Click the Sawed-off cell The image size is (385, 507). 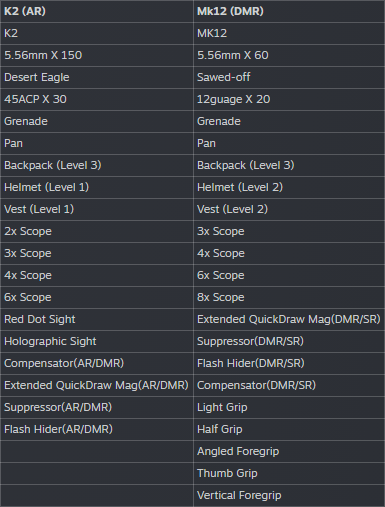[x=289, y=77]
